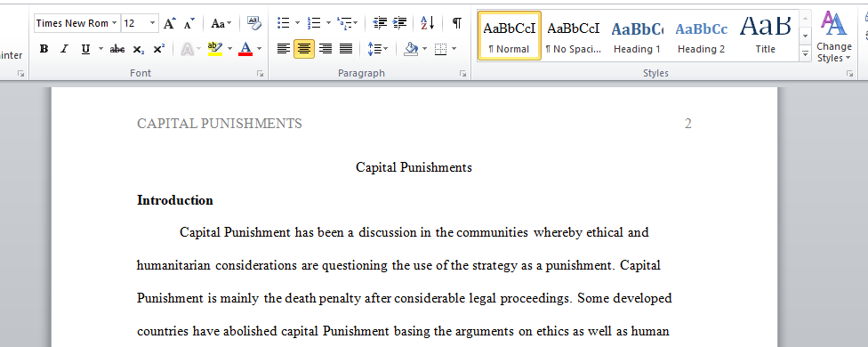
Task: Insert a bulleted list
Action: pos(284,23)
